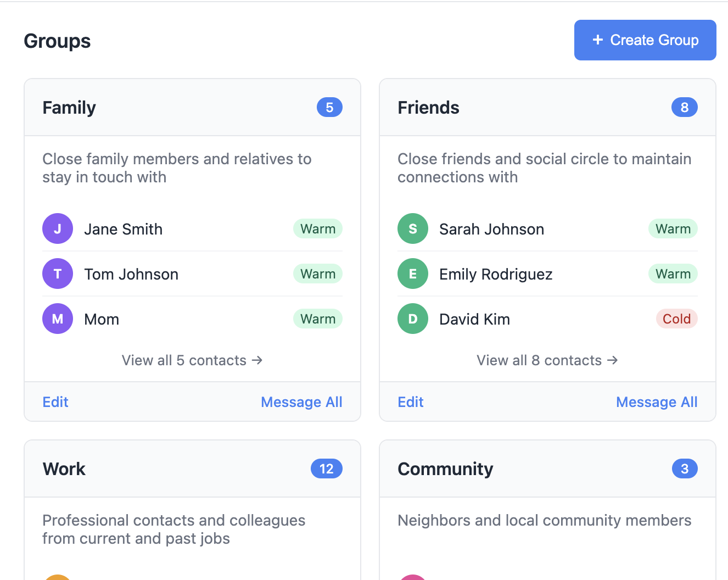728x580 pixels.
Task: Create a new group
Action: coord(645,40)
